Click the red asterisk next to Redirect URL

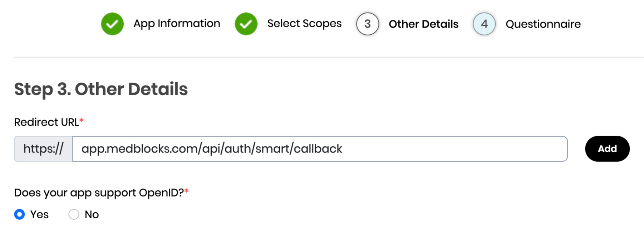pos(82,121)
